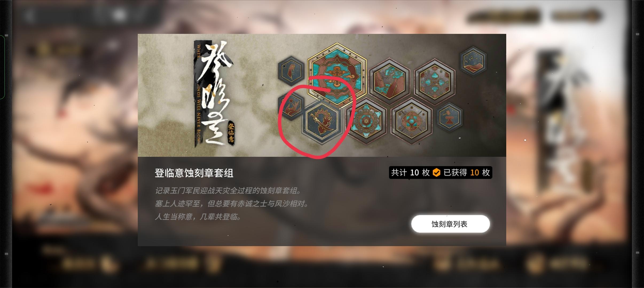Click the 共计 10 枚 count badge

click(410, 173)
